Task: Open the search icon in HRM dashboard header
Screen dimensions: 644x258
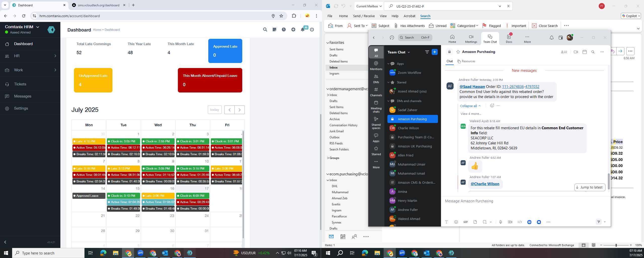Action: (265, 29)
